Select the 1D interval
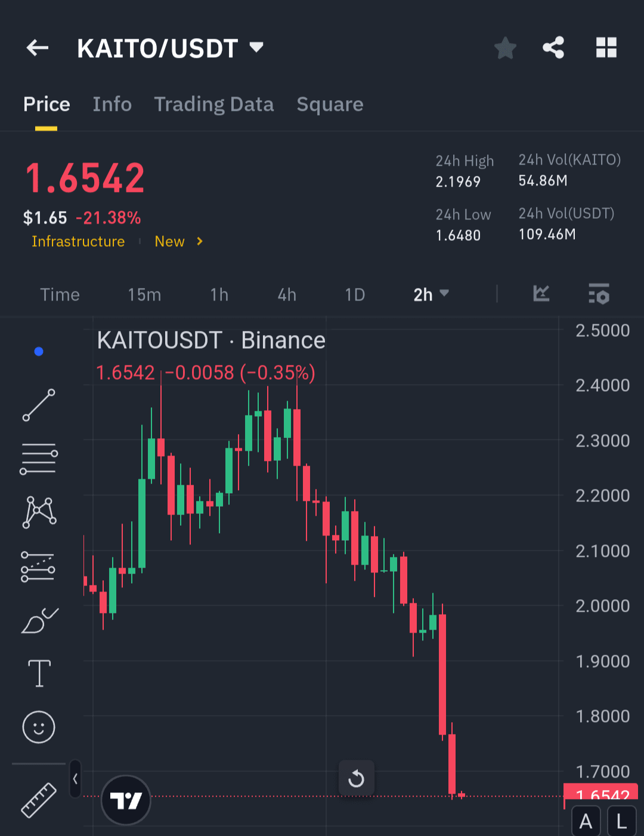The width and height of the screenshot is (644, 836). click(355, 295)
